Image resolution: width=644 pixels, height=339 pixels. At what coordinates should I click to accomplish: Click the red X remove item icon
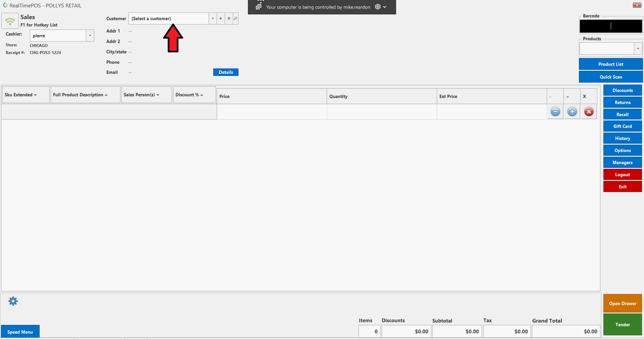589,112
